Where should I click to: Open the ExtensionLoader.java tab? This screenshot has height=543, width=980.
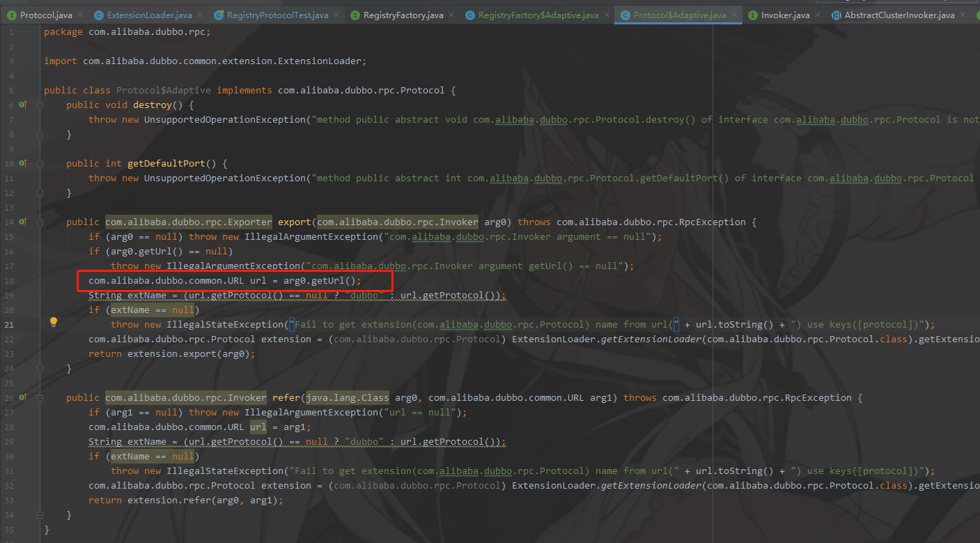pos(150,15)
